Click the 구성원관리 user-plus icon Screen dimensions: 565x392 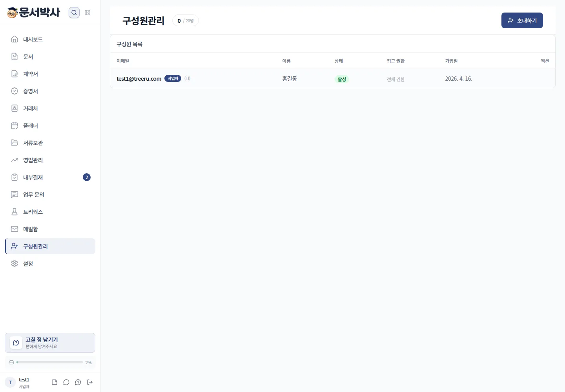click(x=15, y=246)
